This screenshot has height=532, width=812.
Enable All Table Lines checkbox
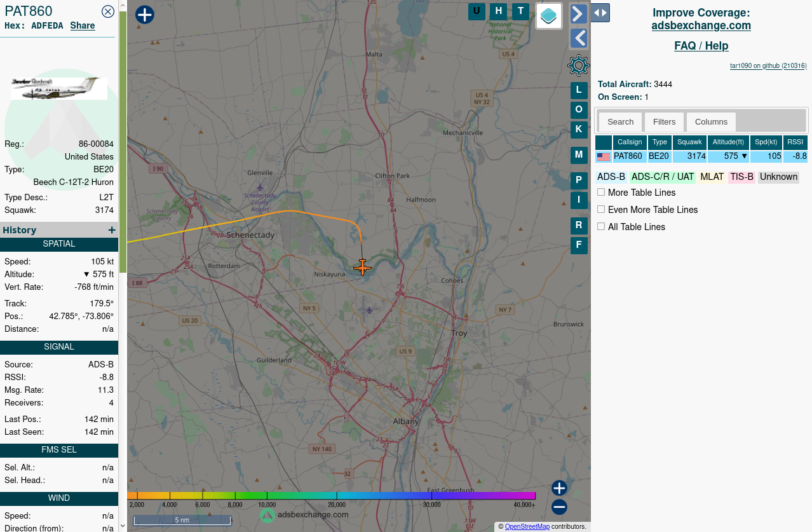601,226
